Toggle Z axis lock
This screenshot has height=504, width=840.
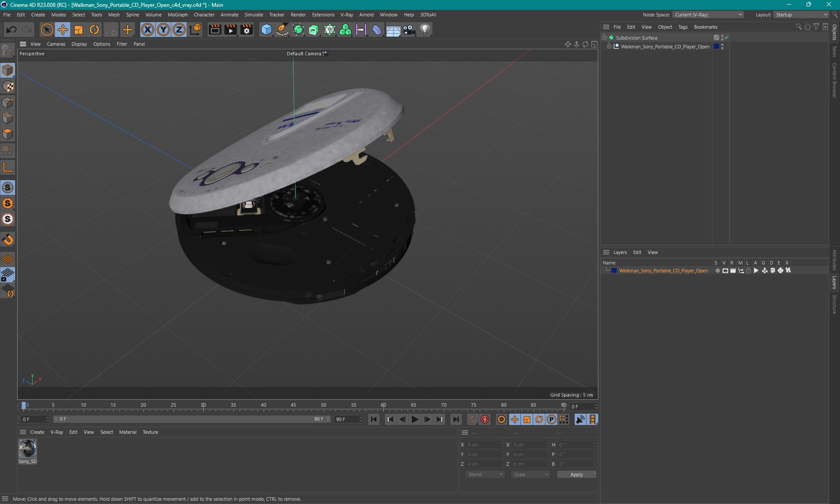click(x=179, y=29)
